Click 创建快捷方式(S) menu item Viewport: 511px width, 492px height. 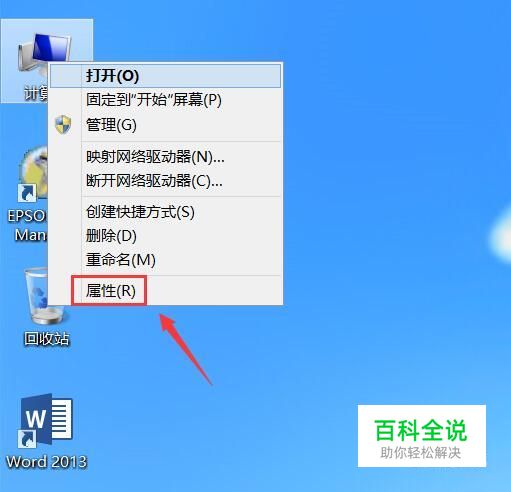165,212
